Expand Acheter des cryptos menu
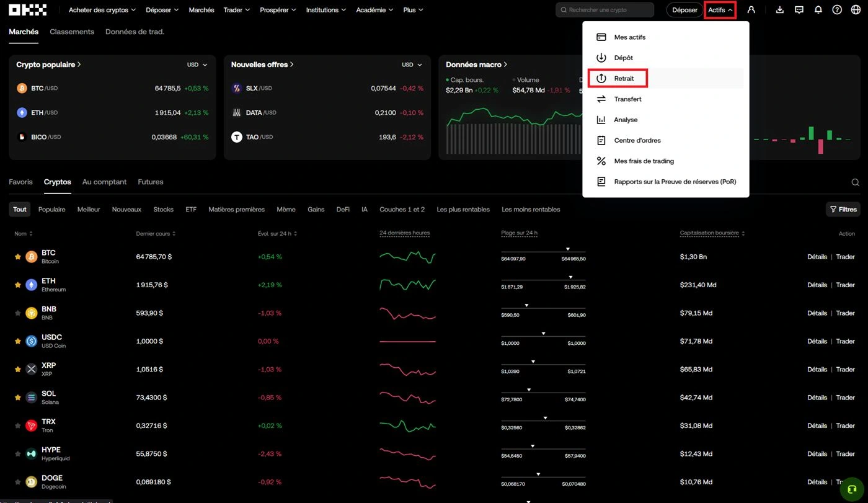 click(x=102, y=10)
